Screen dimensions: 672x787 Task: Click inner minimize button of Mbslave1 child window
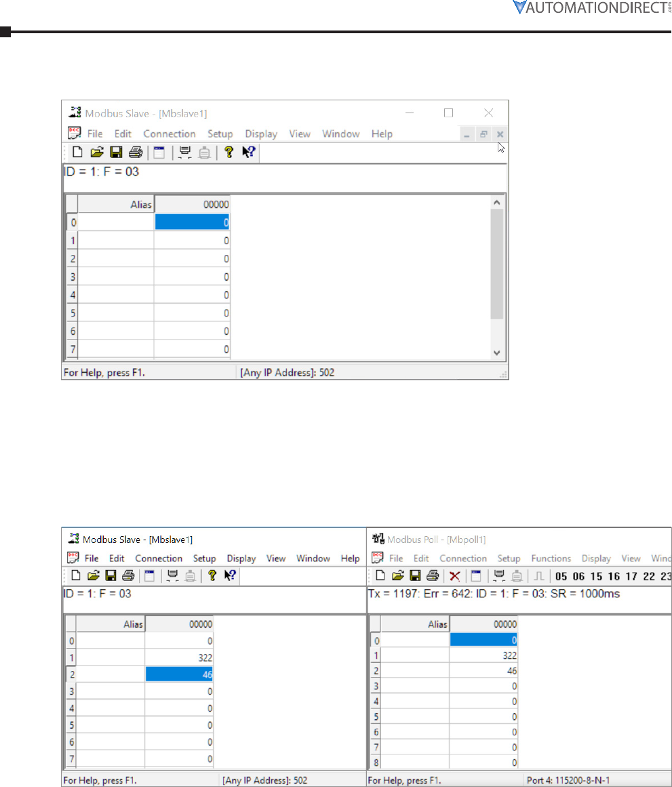pos(467,134)
